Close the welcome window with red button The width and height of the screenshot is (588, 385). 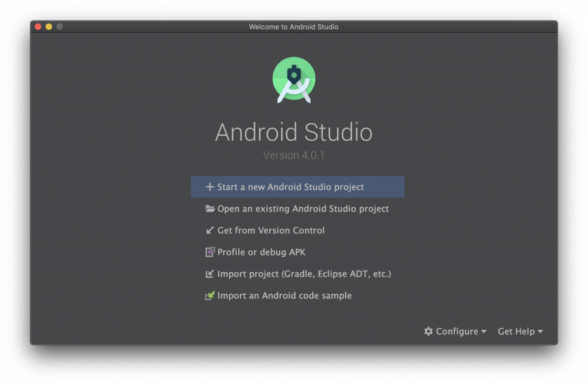click(x=38, y=26)
